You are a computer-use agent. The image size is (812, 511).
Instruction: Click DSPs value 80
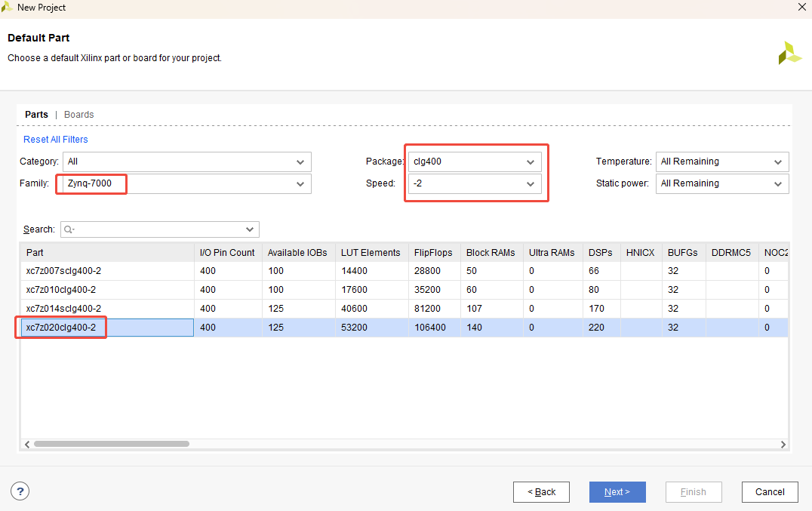(593, 289)
